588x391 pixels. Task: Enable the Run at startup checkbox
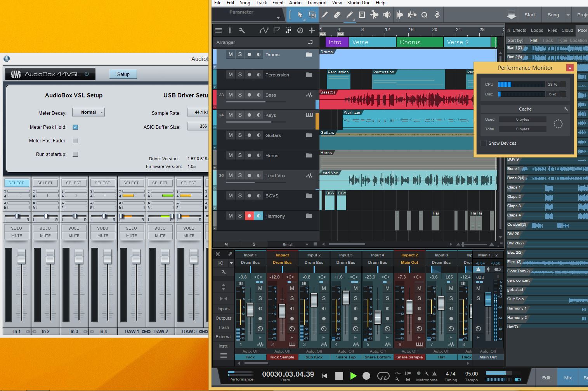coord(76,154)
